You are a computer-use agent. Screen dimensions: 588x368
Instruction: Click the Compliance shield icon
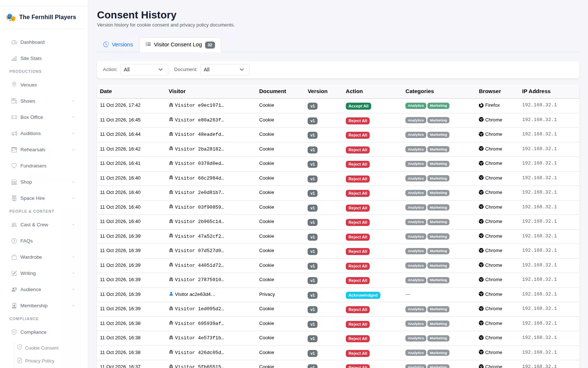point(14,332)
